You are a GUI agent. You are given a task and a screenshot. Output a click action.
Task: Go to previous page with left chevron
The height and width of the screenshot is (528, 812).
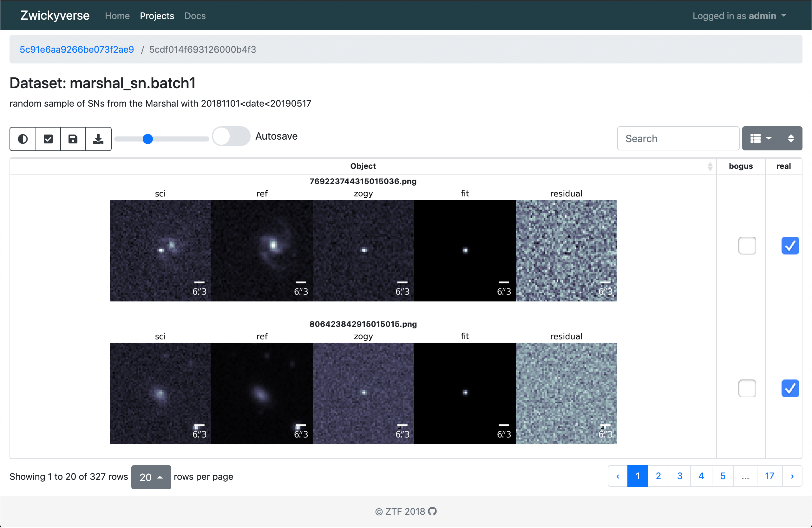point(618,476)
